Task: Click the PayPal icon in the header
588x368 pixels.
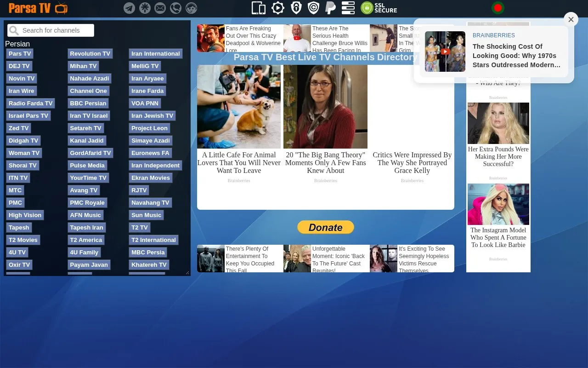Action: point(330,8)
